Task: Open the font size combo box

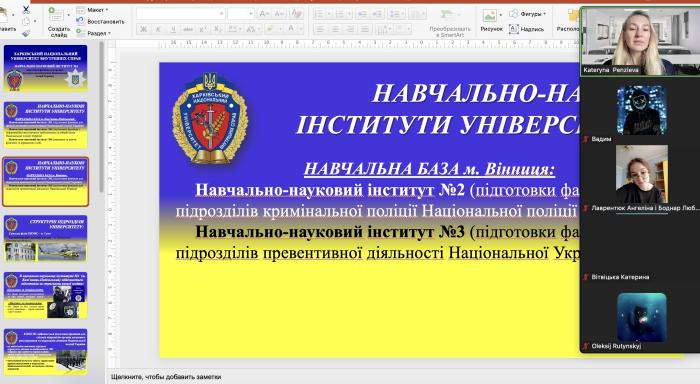Action: coord(241,14)
